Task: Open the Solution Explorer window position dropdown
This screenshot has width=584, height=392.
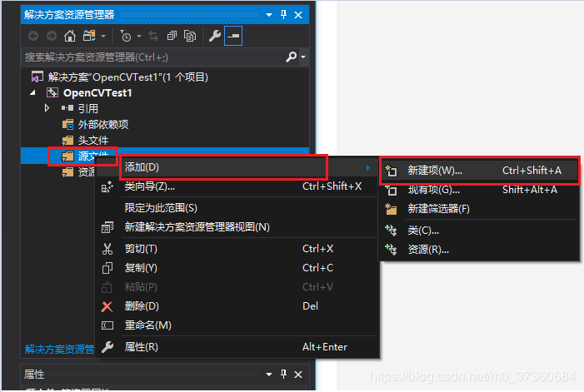Action: coord(268,14)
